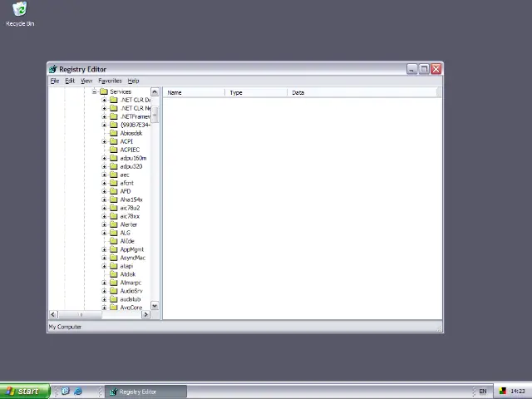This screenshot has width=532, height=399.
Task: Click the audstub folder icon
Action: (x=114, y=299)
